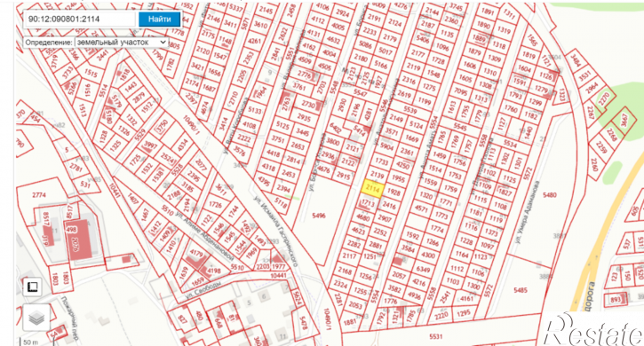
Task: Click the dropdown chevron beside земельный участок
Action: (x=163, y=43)
